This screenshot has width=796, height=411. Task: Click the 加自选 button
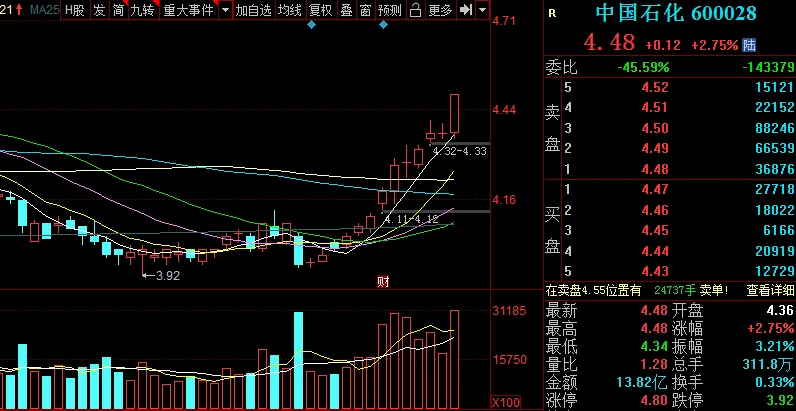coord(254,10)
